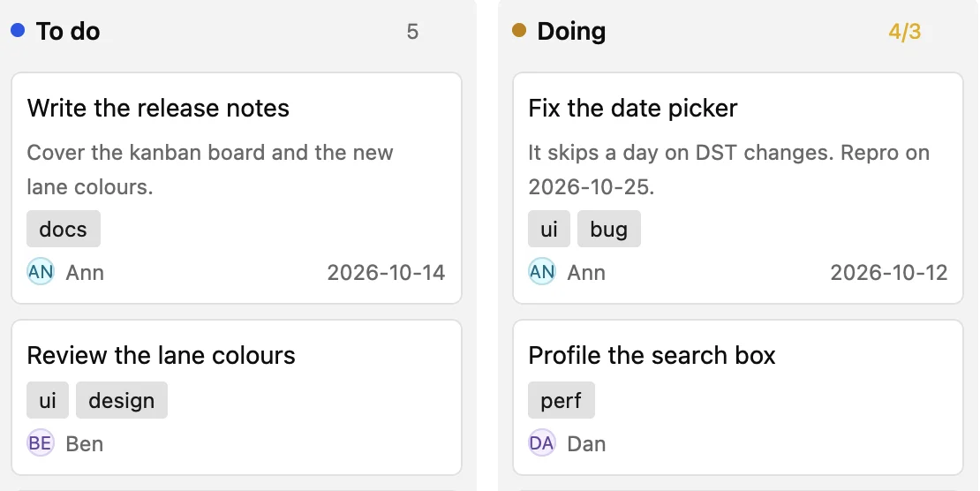The height and width of the screenshot is (491, 980).
Task: Open the Profile the search box card
Action: click(738, 397)
